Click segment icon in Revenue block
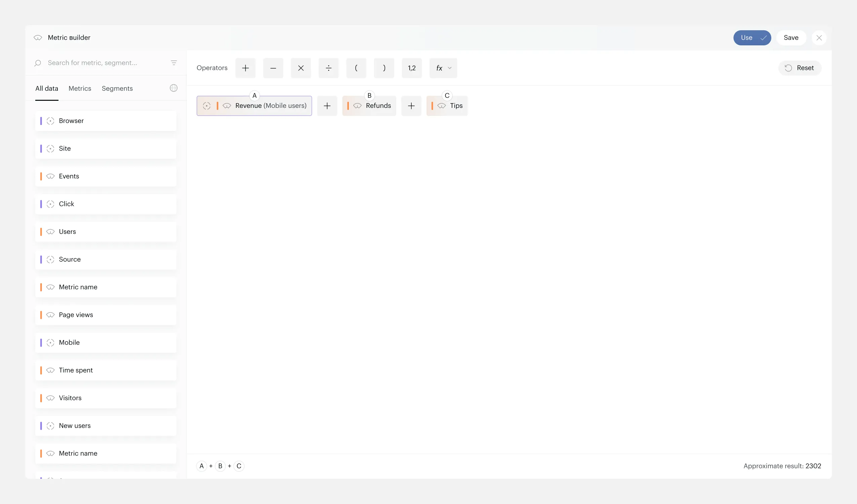857x504 pixels. click(x=206, y=106)
